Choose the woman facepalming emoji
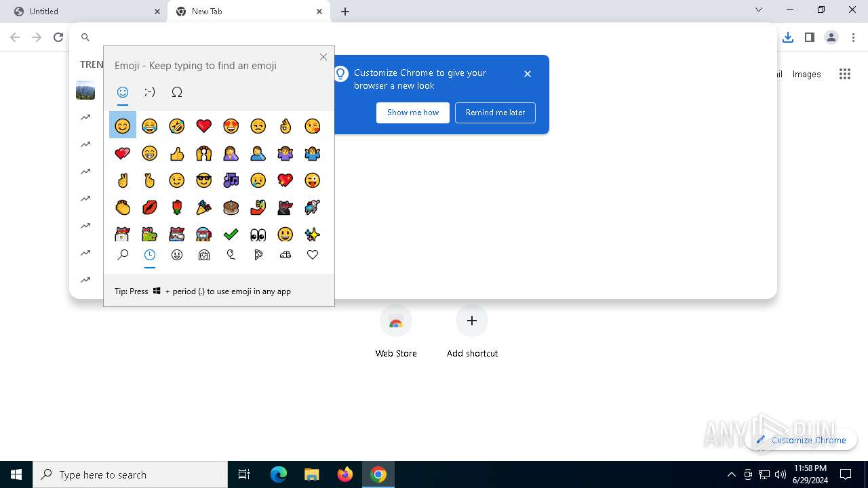Image resolution: width=868 pixels, height=488 pixels. click(231, 153)
